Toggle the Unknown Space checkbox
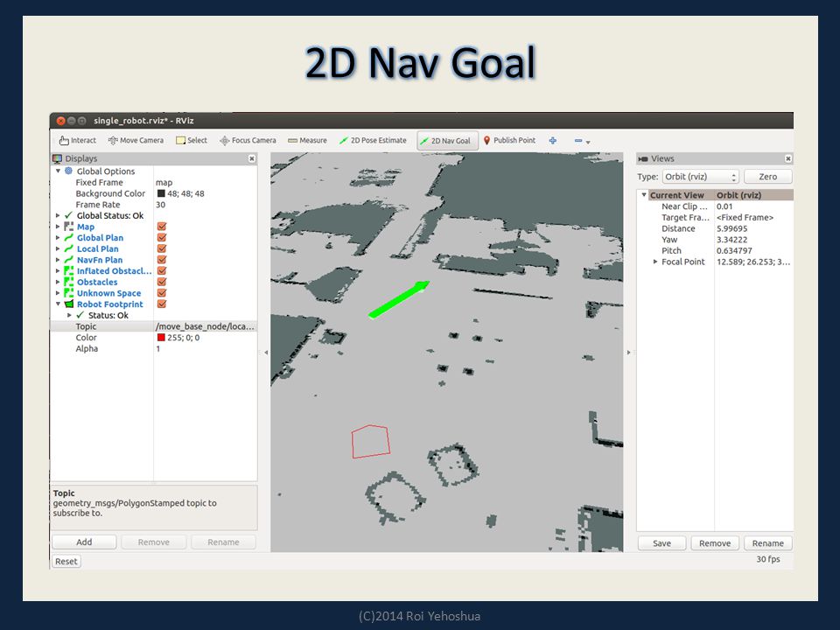Viewport: 840px width, 630px height. tap(162, 293)
